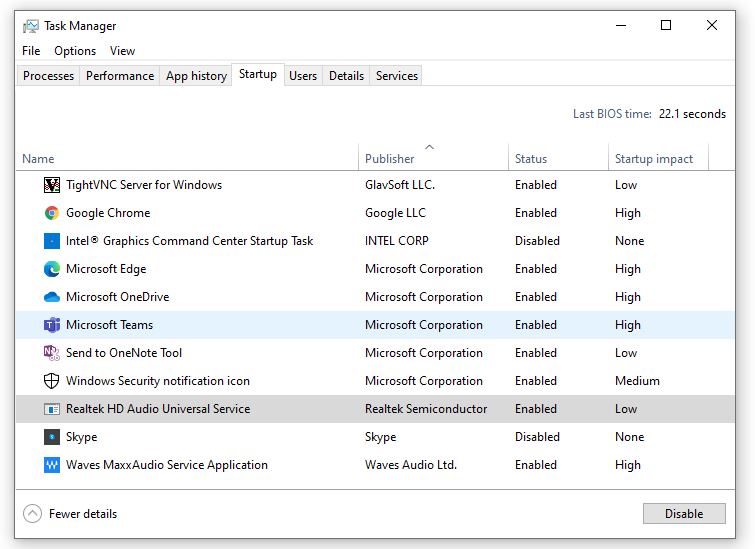Minimize the Task Manager window
The image size is (755, 549).
click(x=621, y=26)
